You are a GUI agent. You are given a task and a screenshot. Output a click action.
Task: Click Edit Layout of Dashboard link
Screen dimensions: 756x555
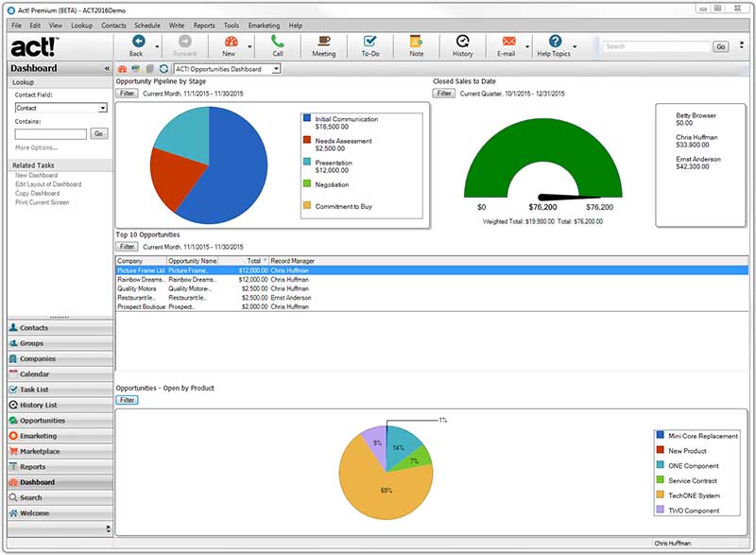click(48, 184)
